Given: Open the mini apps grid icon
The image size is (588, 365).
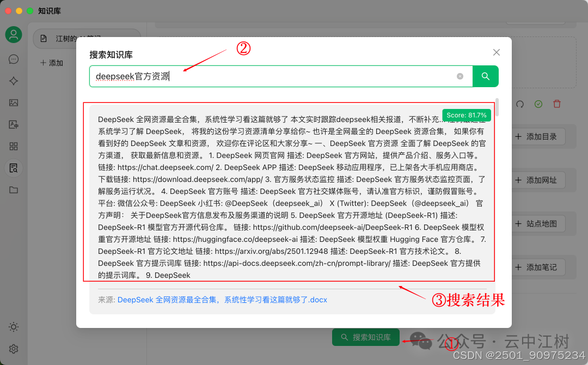Looking at the screenshot, I should (x=14, y=147).
